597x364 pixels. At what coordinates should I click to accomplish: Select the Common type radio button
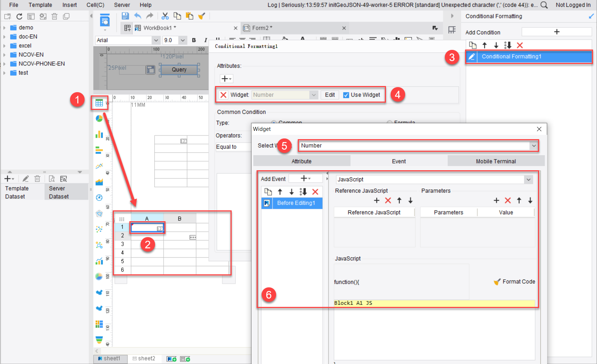point(274,123)
